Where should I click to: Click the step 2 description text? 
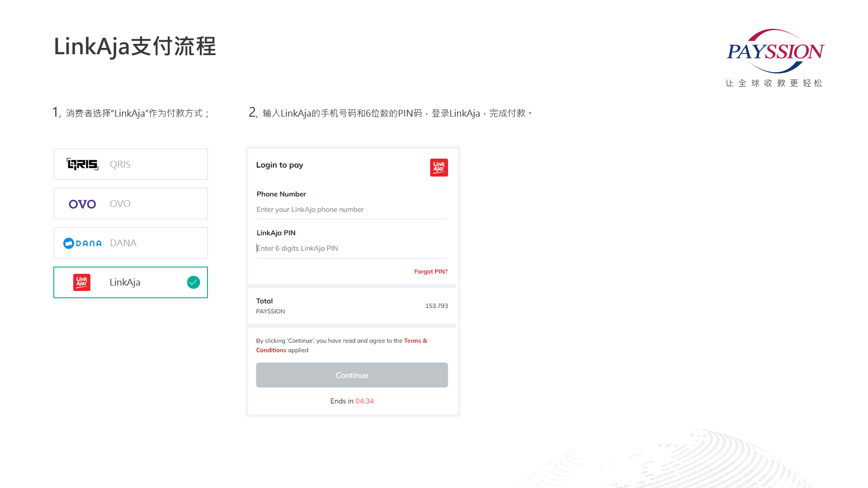click(x=390, y=113)
